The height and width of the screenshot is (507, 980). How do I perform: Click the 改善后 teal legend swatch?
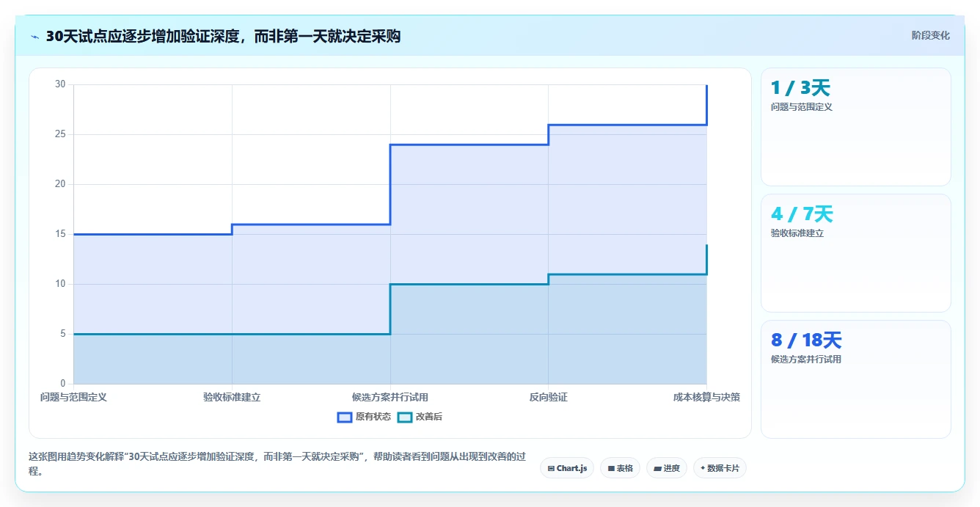pos(404,417)
